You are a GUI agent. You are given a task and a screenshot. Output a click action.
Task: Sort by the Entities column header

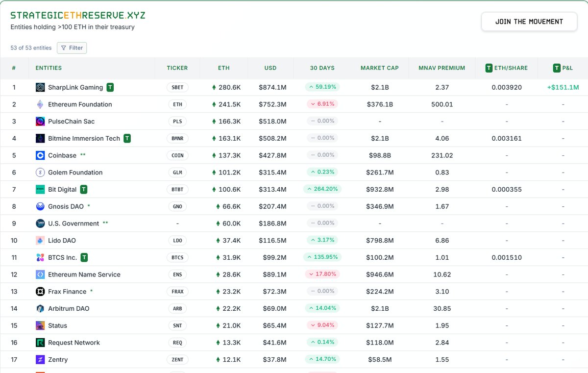49,68
